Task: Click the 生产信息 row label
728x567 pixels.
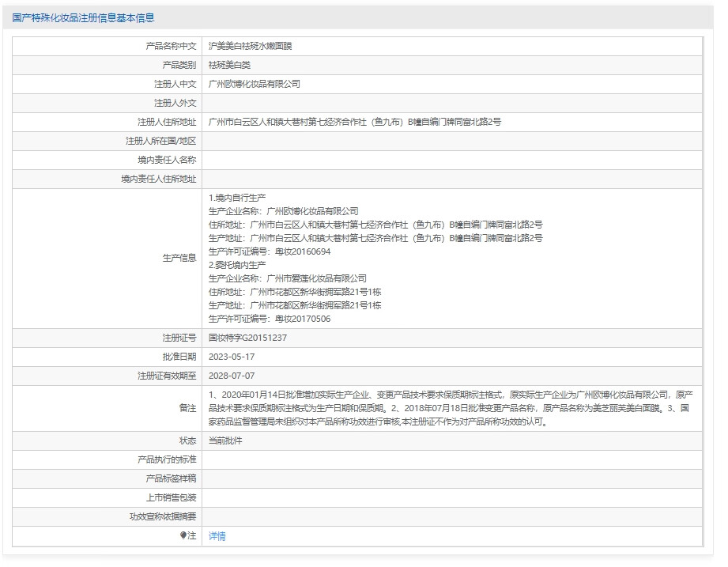Action: [179, 258]
